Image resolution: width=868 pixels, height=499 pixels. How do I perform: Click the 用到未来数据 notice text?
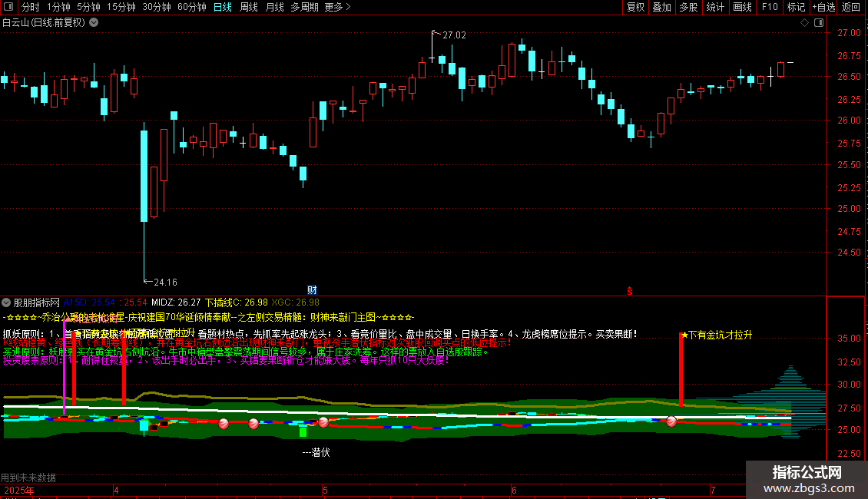pos(28,478)
